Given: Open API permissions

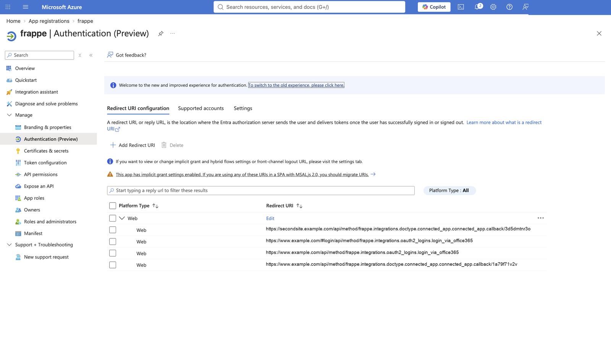Looking at the screenshot, I should point(40,175).
